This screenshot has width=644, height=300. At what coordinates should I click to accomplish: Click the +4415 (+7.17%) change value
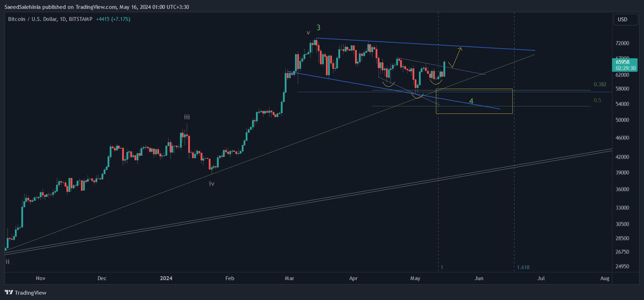(x=113, y=19)
